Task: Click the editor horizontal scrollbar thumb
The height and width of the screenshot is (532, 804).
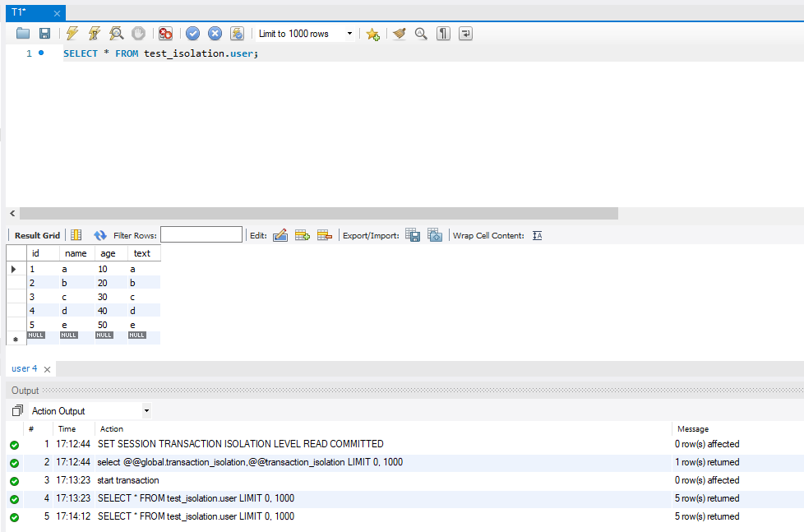Action: point(319,214)
